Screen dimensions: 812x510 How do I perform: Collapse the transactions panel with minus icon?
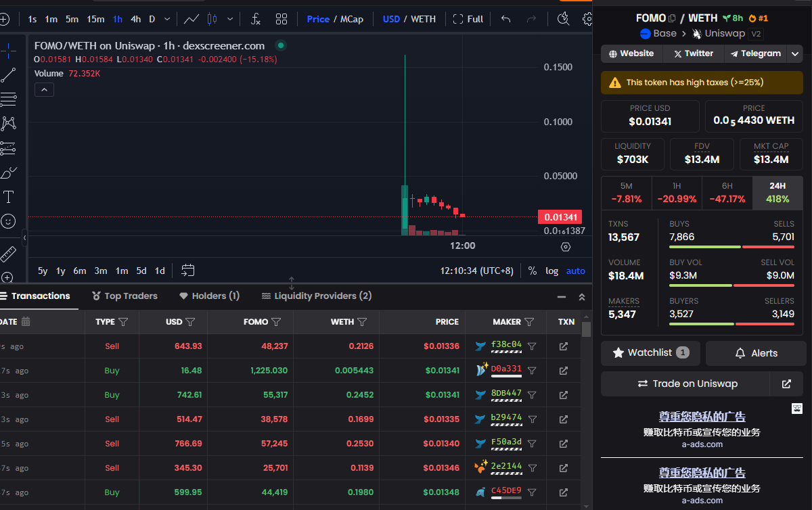click(562, 297)
